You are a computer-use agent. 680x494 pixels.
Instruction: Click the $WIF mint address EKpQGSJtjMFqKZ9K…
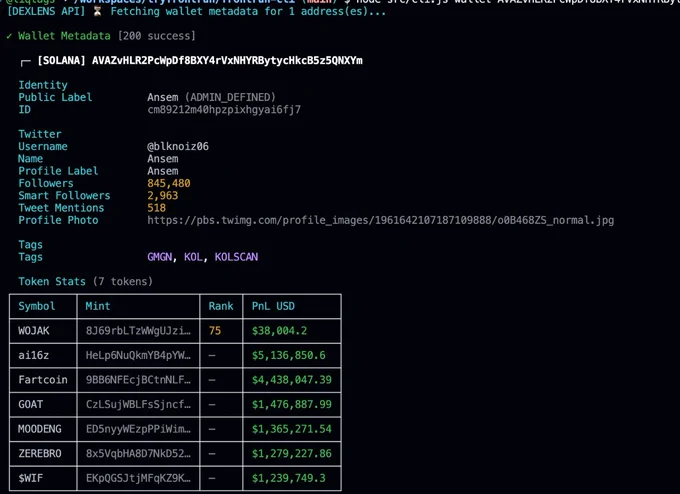[138, 478]
